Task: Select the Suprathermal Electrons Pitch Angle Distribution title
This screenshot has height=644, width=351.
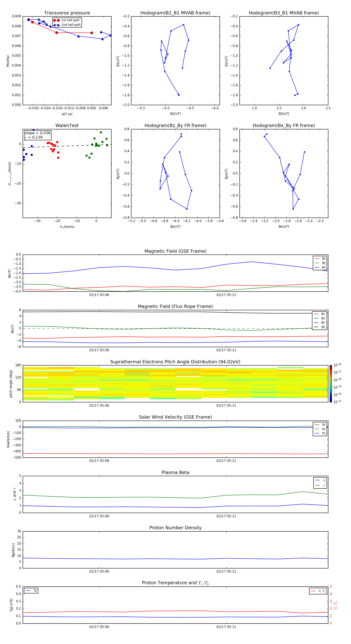Action: [x=175, y=362]
